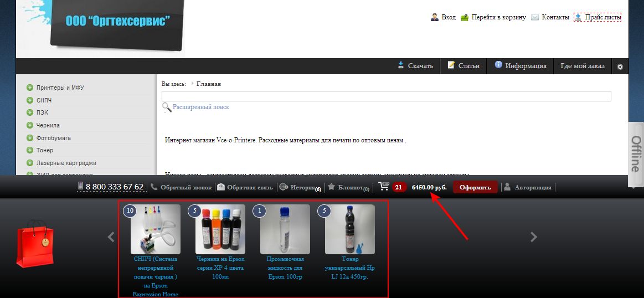Click the Оформить checkout button
Image resolution: width=644 pixels, height=298 pixels.
pos(475,187)
